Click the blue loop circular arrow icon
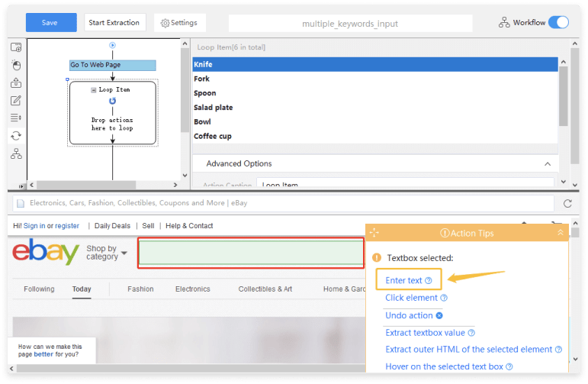Image resolution: width=588 pixels, height=384 pixels. tap(112, 101)
